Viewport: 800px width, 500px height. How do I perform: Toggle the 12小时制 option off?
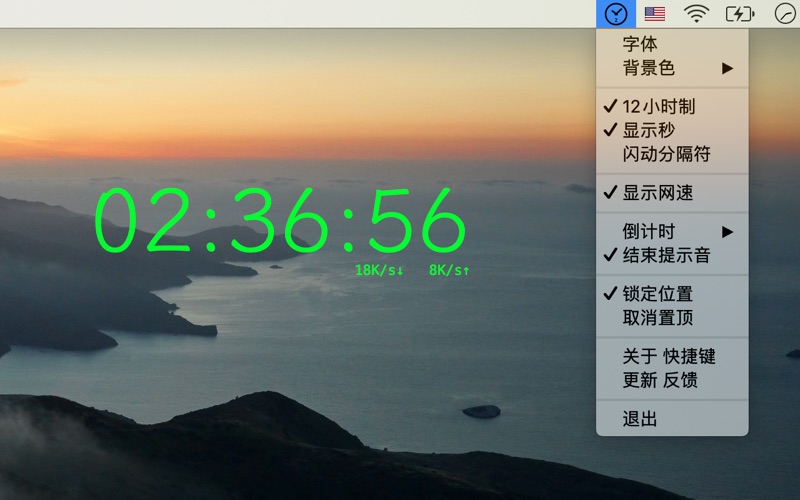[672, 106]
